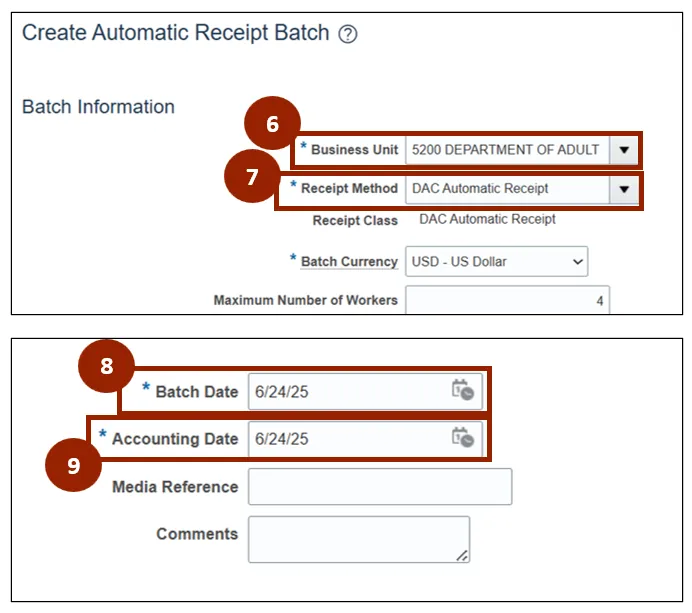Click the Comments box resize handle

coord(462,555)
